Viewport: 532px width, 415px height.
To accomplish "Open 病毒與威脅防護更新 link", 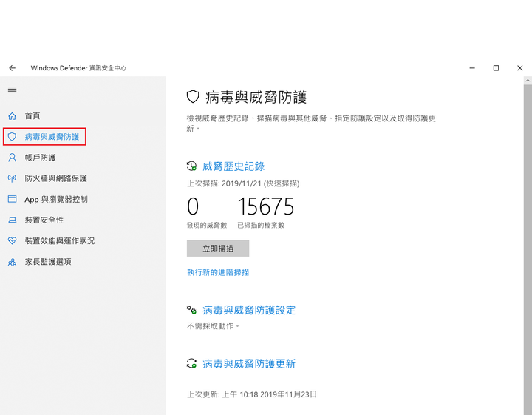I will (x=249, y=364).
